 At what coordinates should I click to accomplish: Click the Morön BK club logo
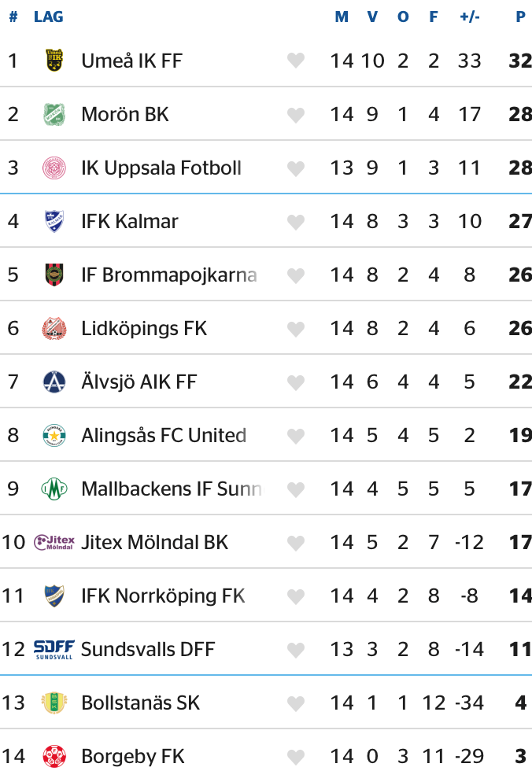tap(54, 114)
